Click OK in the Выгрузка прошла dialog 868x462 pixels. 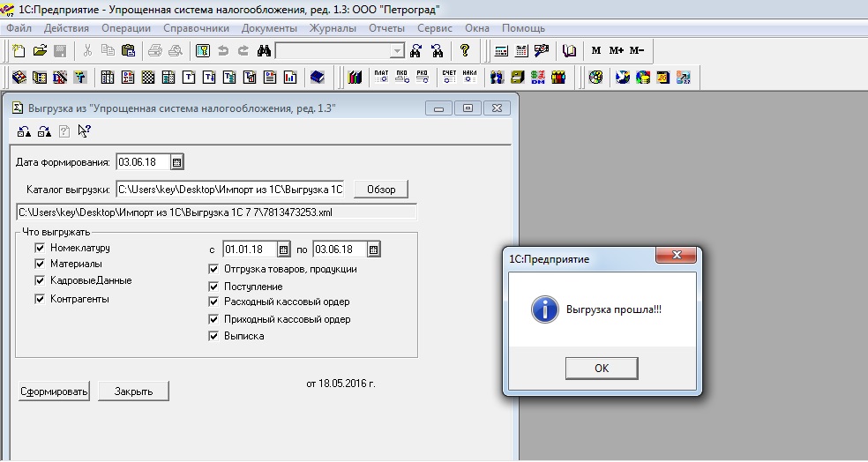tap(602, 369)
